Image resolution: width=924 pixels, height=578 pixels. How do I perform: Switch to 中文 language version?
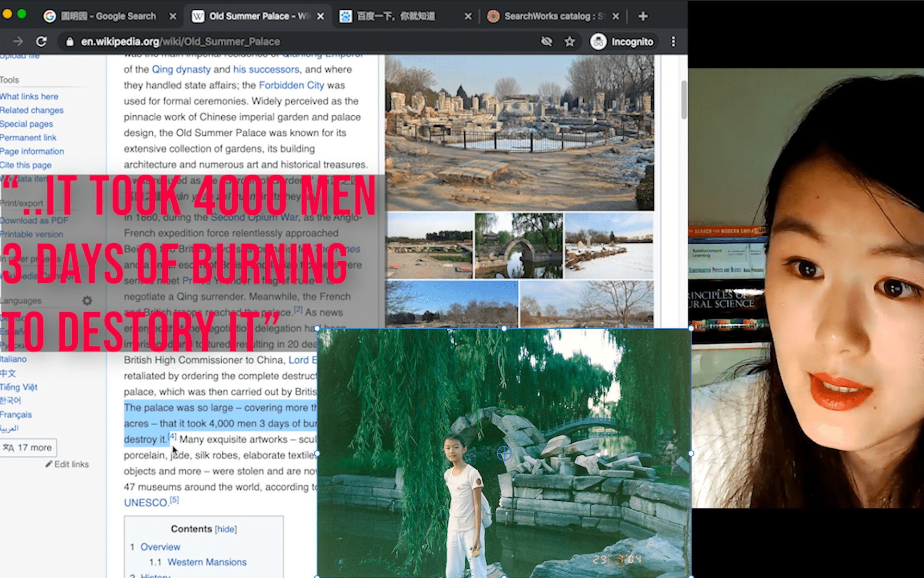pyautogui.click(x=8, y=373)
